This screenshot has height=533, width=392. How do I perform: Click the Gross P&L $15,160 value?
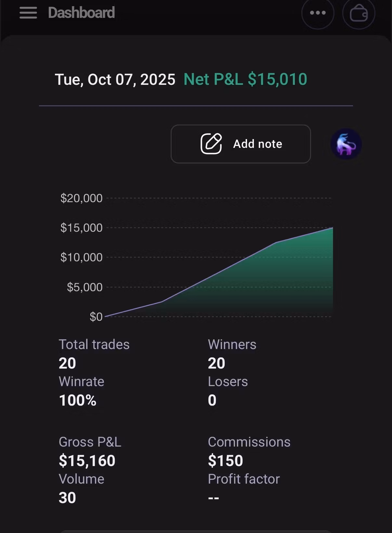click(87, 461)
